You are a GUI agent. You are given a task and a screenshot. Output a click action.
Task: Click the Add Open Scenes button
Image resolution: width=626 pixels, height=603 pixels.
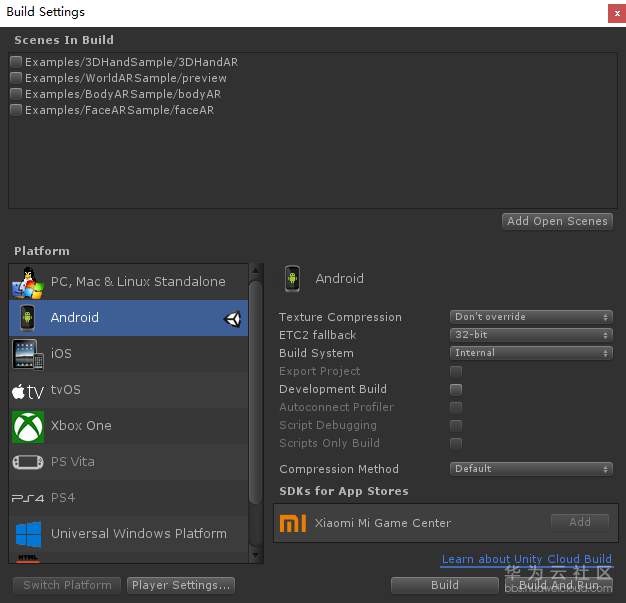point(557,221)
